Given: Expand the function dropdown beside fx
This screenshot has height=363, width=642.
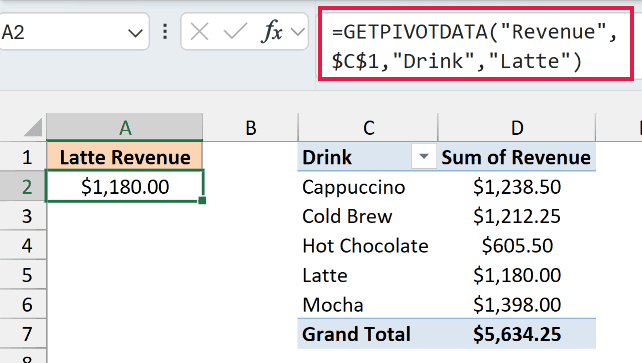Looking at the screenshot, I should 298,32.
